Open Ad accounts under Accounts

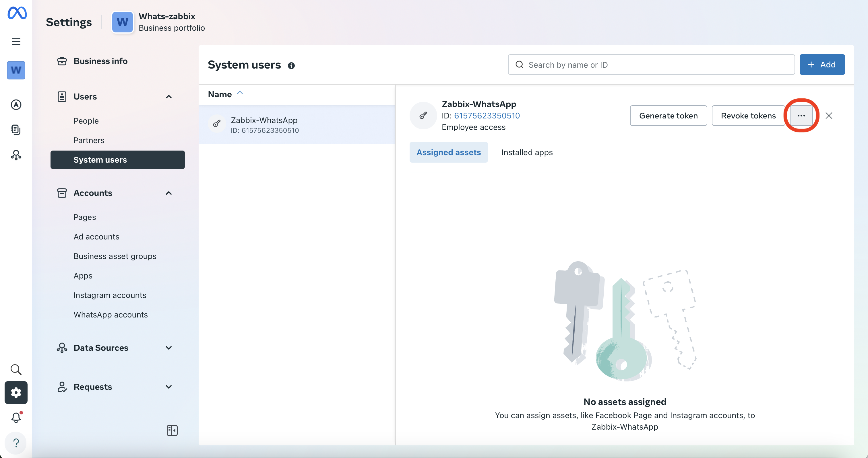click(96, 237)
